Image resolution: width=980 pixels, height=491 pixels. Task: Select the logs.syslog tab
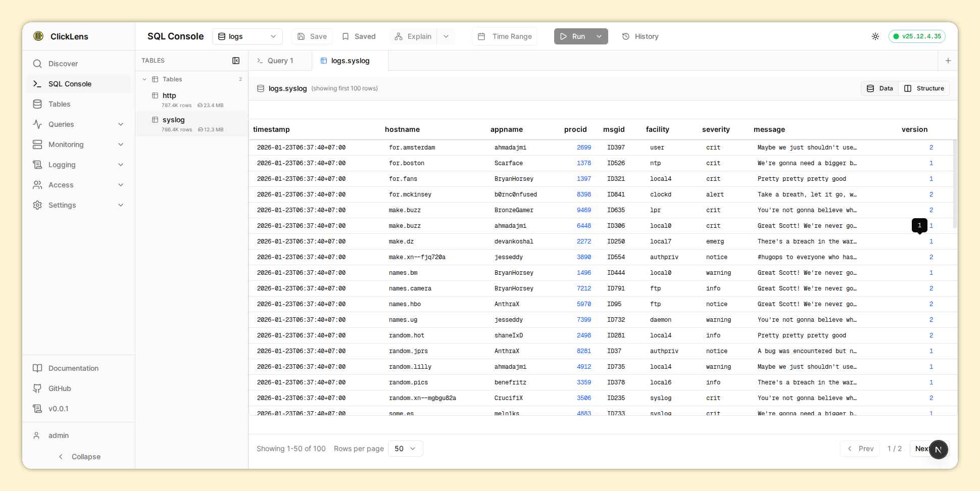tap(350, 61)
